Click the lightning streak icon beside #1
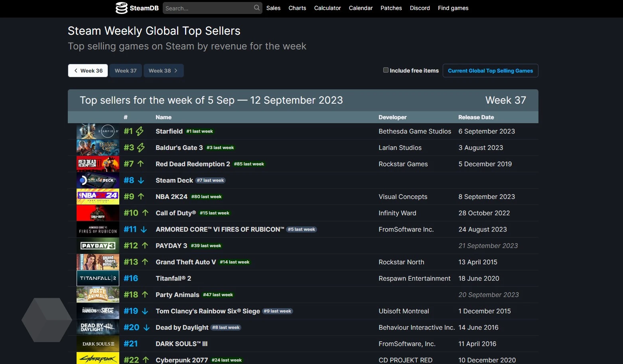The height and width of the screenshot is (364, 623). (140, 131)
